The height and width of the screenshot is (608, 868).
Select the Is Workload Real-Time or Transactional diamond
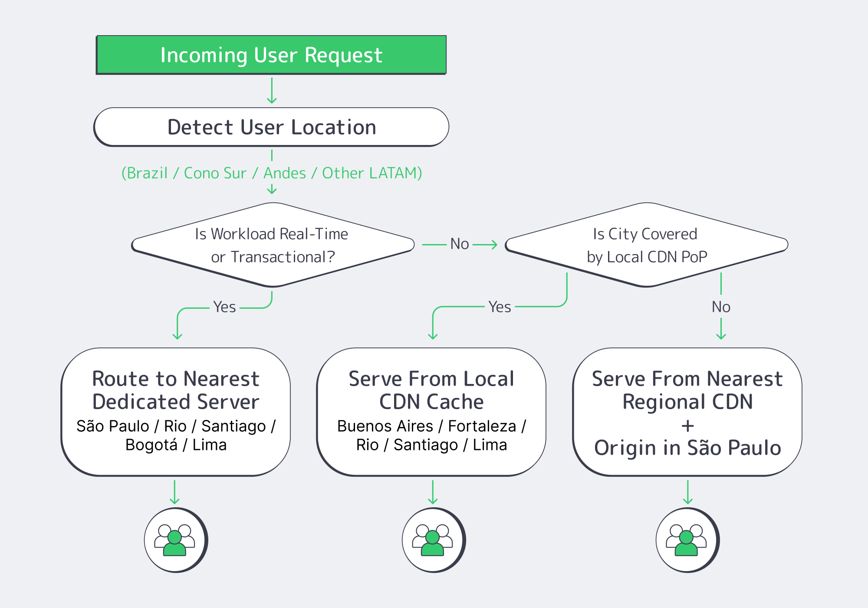272,245
